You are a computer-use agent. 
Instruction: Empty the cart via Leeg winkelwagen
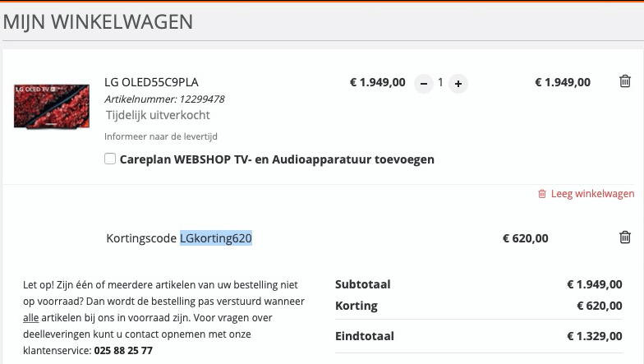(586, 194)
